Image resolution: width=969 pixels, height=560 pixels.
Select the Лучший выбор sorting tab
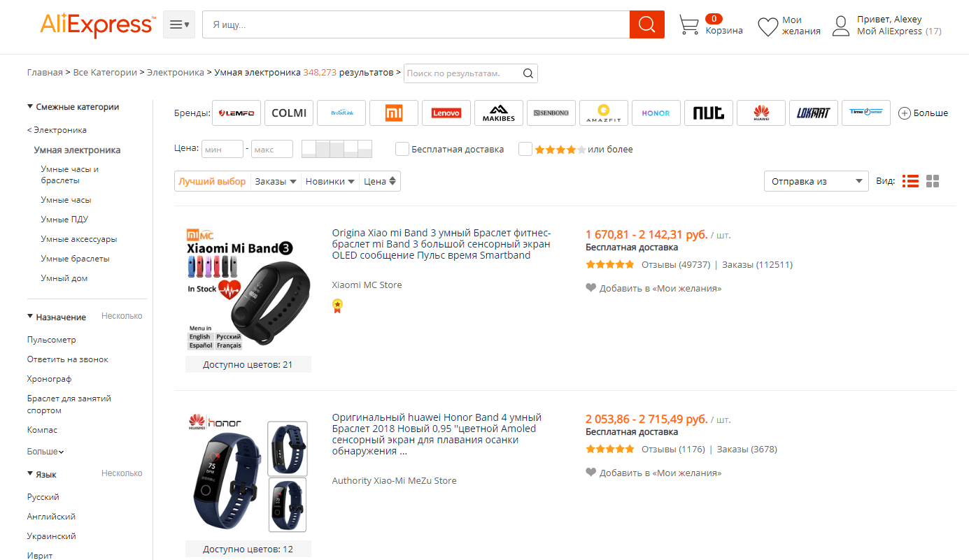point(212,181)
